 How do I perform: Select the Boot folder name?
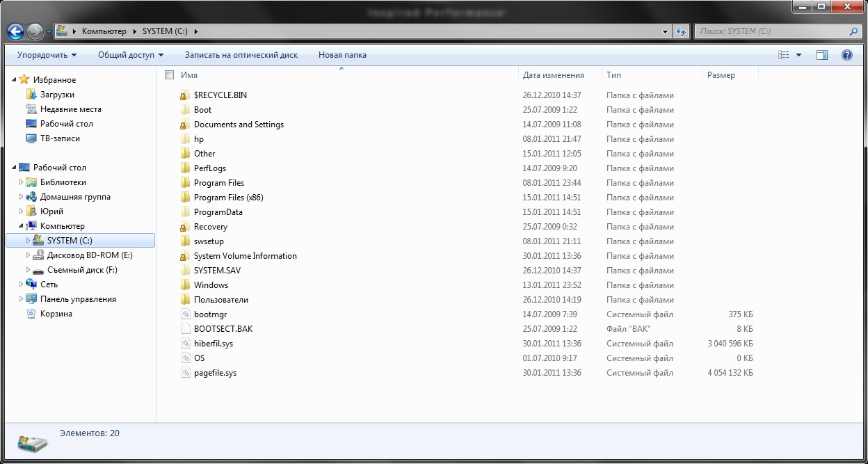(202, 110)
